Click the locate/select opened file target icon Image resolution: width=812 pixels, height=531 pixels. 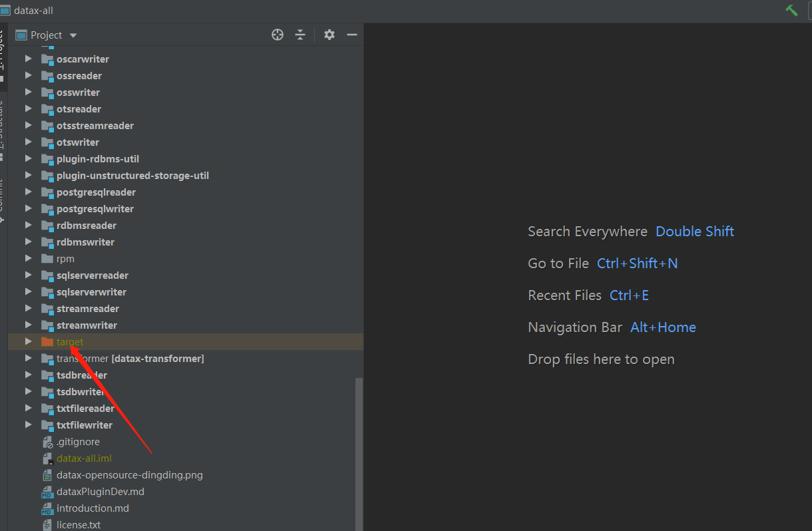[x=278, y=35]
